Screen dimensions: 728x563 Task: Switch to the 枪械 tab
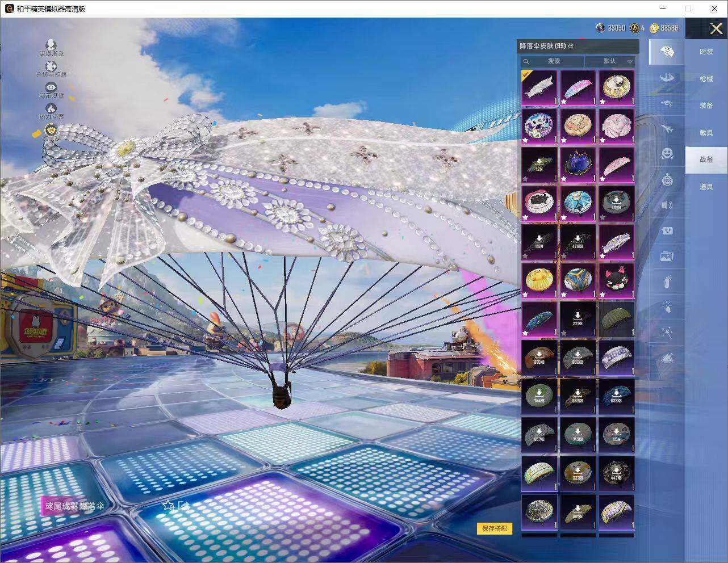click(706, 79)
